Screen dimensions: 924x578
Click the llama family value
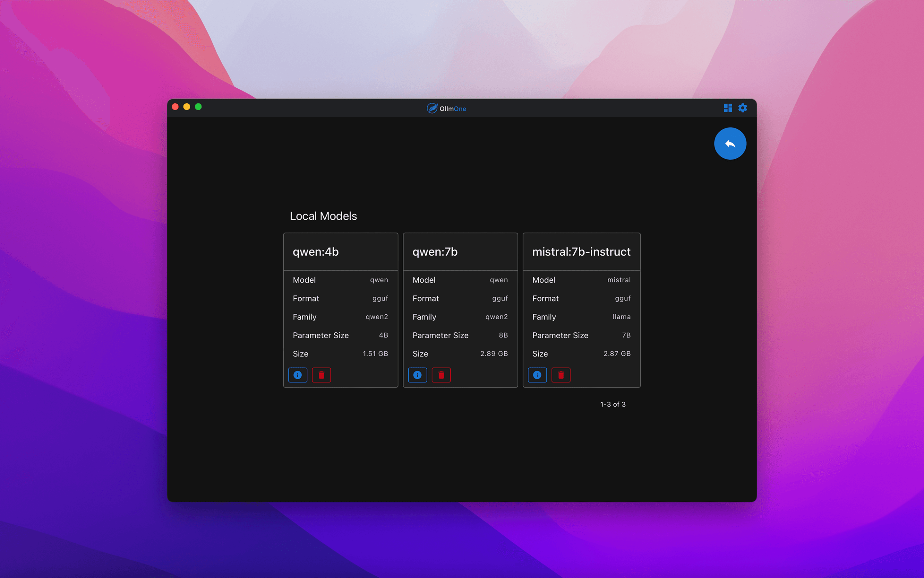(621, 317)
